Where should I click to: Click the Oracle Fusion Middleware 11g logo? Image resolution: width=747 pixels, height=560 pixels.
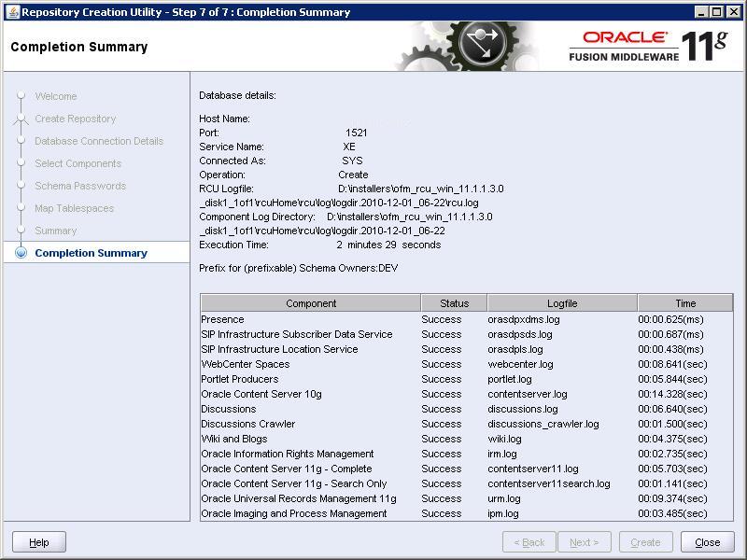[x=648, y=46]
